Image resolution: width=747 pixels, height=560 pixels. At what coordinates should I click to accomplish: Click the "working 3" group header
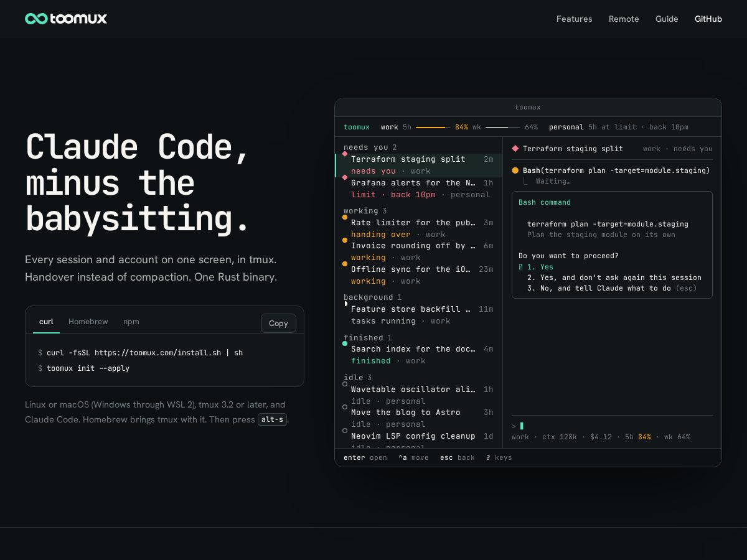(365, 211)
